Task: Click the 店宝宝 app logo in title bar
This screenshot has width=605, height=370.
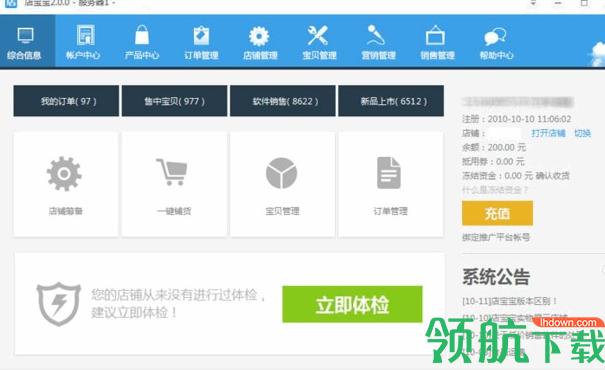Action: (11, 3)
